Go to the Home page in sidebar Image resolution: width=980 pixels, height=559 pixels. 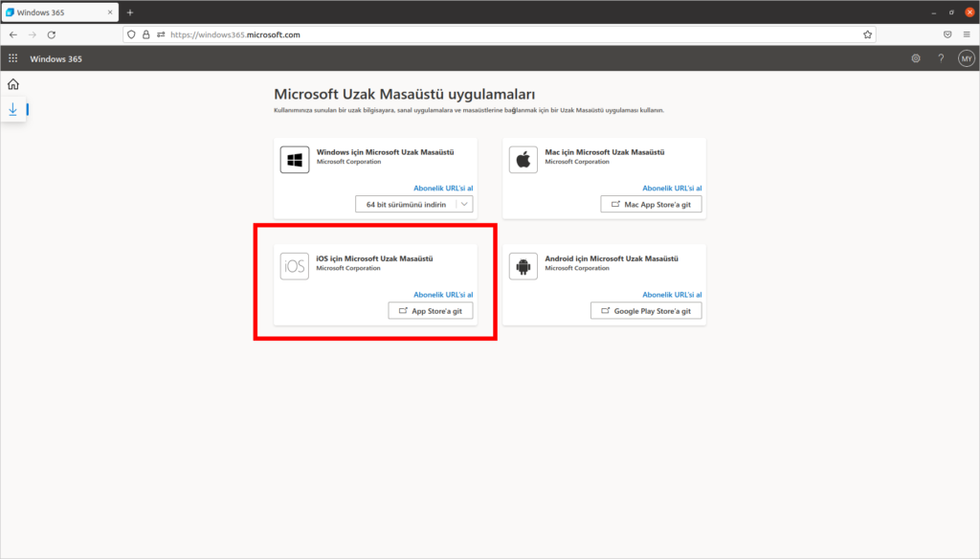(x=13, y=84)
